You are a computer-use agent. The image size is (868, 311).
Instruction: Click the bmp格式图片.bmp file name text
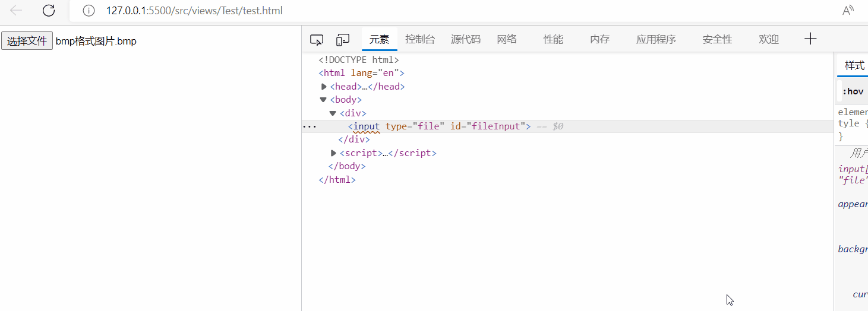pos(96,41)
